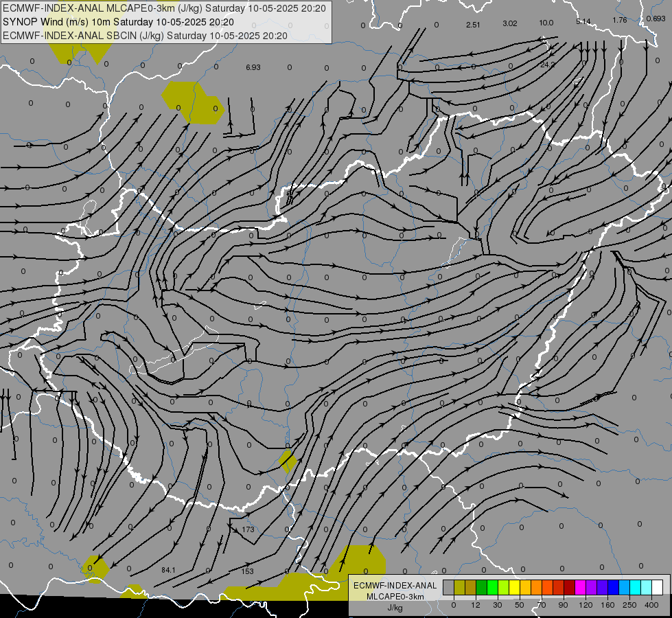Select the dark red legend swatch
Image resolution: width=672 pixels, height=618 pixels.
point(570,588)
